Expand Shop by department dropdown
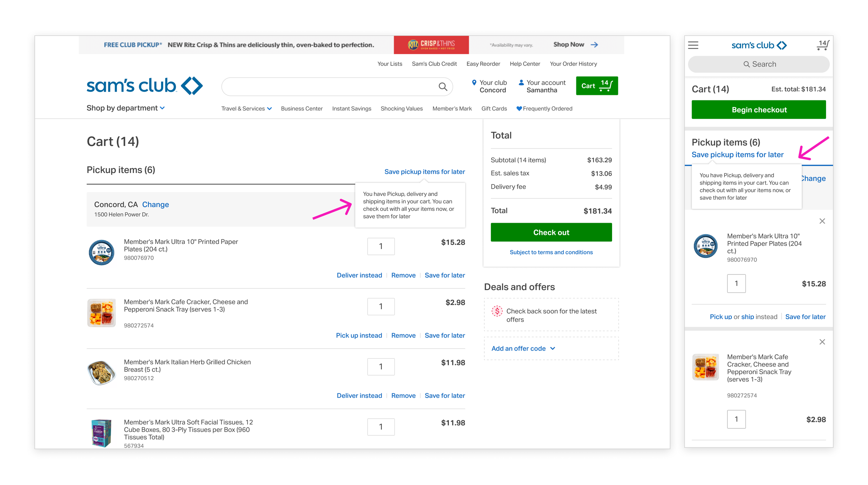868x485 pixels. pos(125,108)
